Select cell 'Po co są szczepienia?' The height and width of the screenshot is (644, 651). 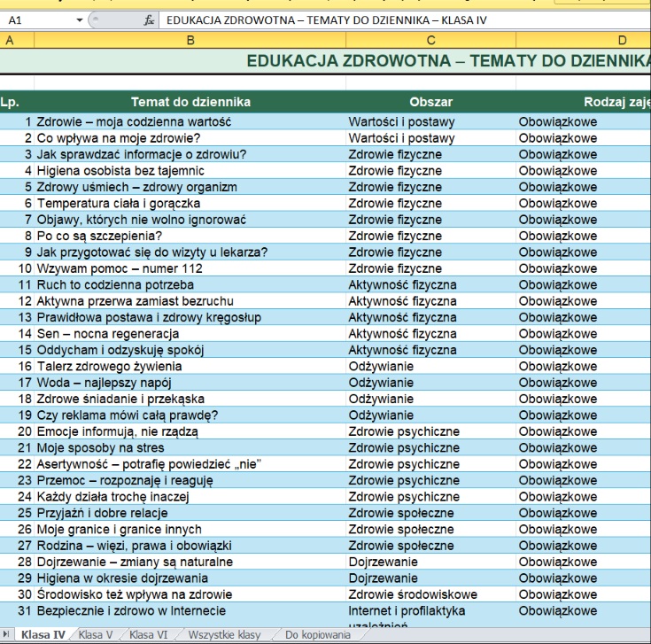190,236
